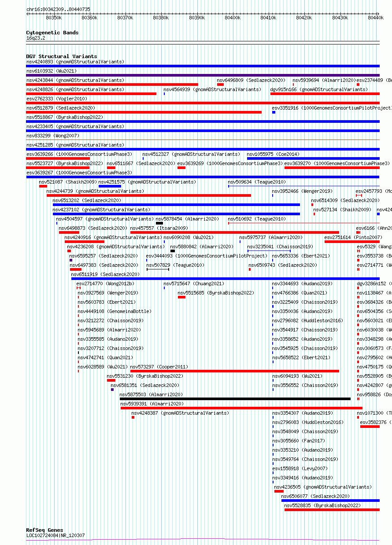
Task: Select nsv5528835 (ByrskaBishop2022) label
Action: point(322,505)
